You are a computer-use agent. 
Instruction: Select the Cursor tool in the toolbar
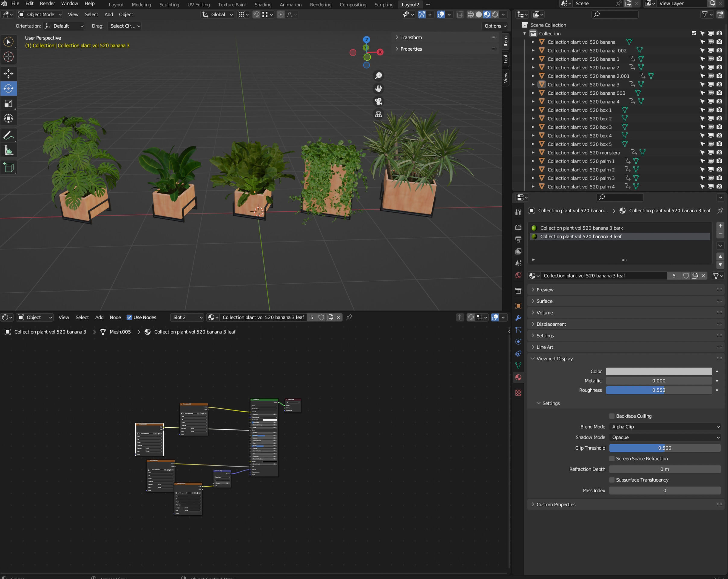pyautogui.click(x=8, y=57)
